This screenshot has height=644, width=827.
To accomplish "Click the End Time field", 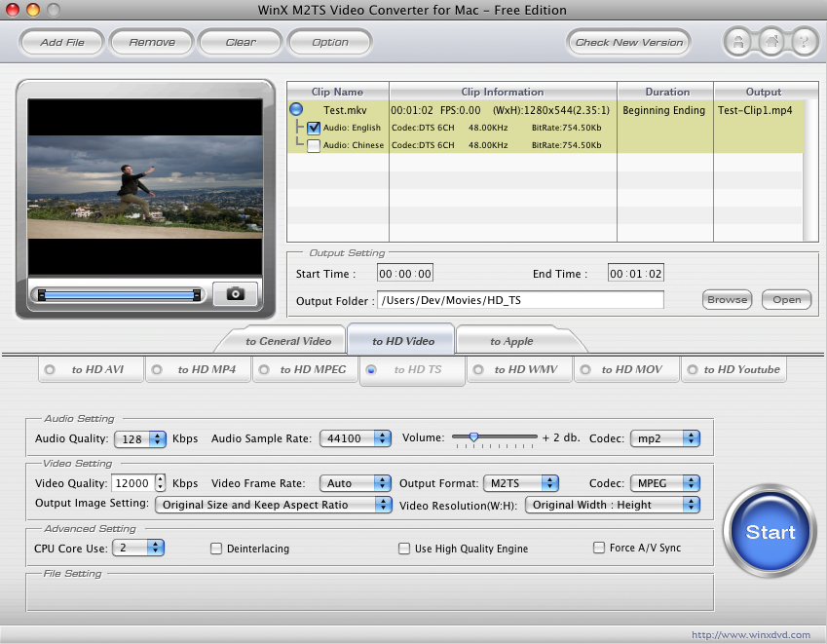I will (635, 273).
